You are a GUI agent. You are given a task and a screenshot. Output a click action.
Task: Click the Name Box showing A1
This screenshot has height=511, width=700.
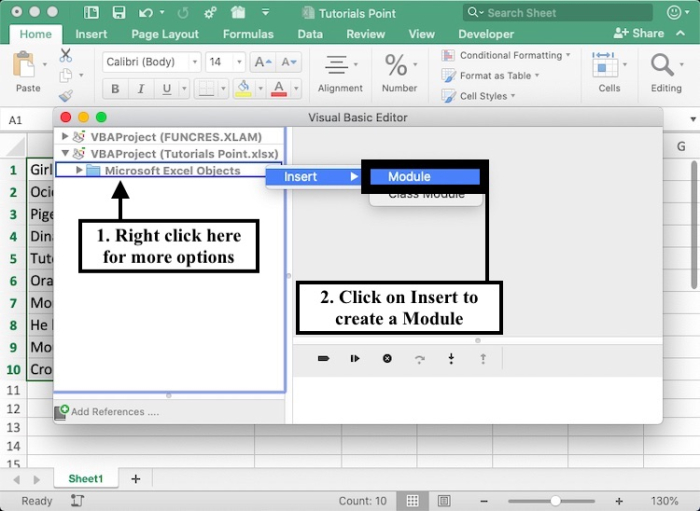pyautogui.click(x=27, y=120)
